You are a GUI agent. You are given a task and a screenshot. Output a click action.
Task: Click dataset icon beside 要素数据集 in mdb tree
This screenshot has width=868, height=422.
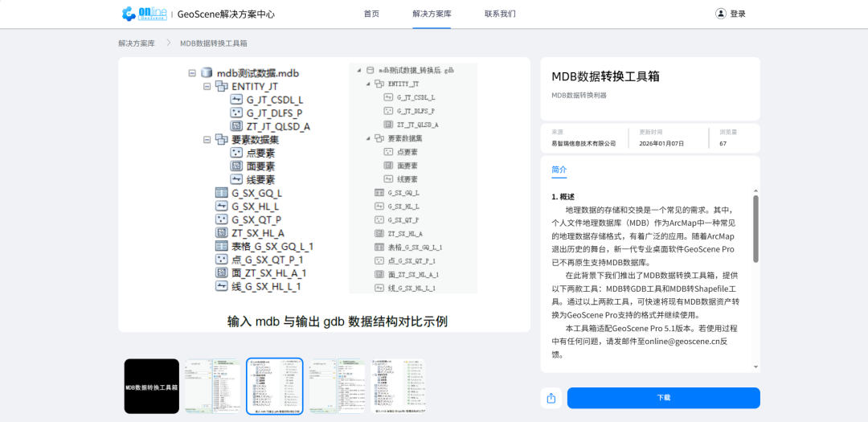pyautogui.click(x=222, y=140)
